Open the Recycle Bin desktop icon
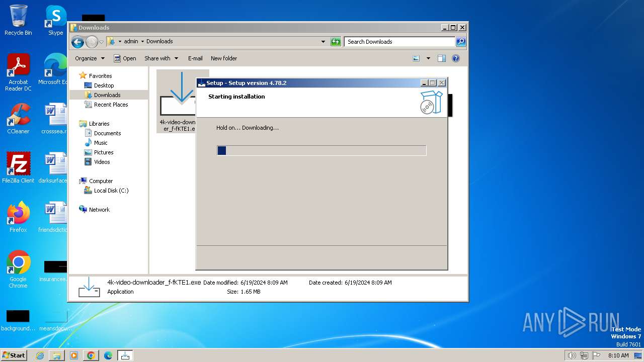The height and width of the screenshot is (362, 644). pos(18,20)
